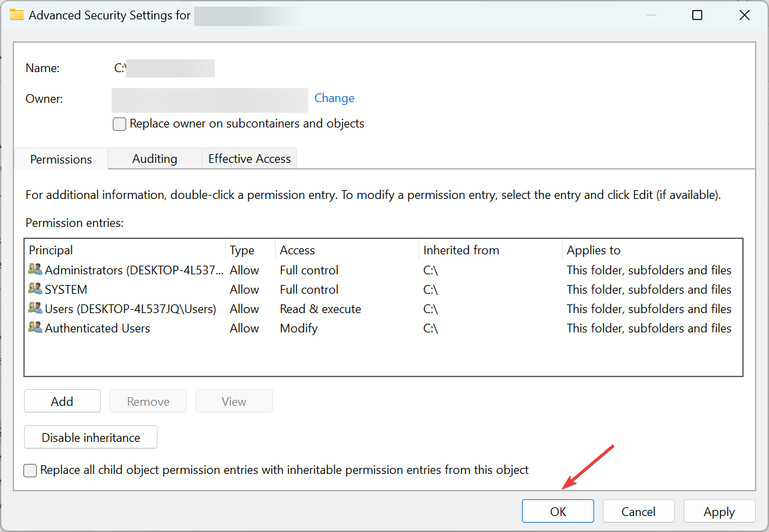Click the Administrators group icon
Image resolution: width=769 pixels, height=532 pixels.
(x=35, y=269)
